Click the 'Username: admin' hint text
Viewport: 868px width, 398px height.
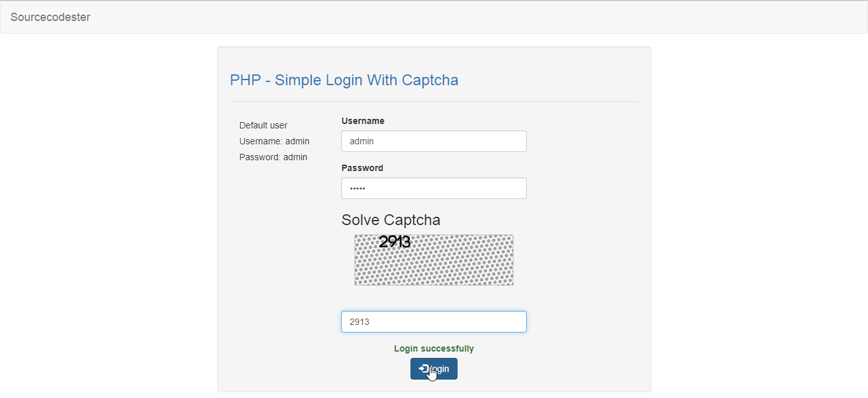tap(275, 141)
